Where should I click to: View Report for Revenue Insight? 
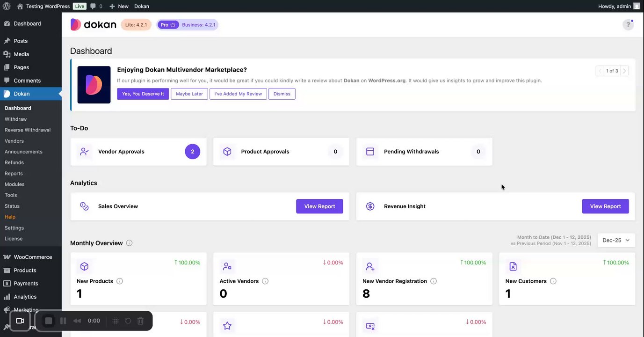(x=605, y=206)
